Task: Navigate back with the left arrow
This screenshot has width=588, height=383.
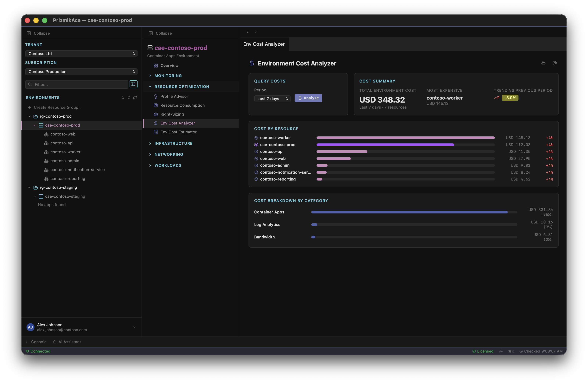Action: click(x=247, y=32)
